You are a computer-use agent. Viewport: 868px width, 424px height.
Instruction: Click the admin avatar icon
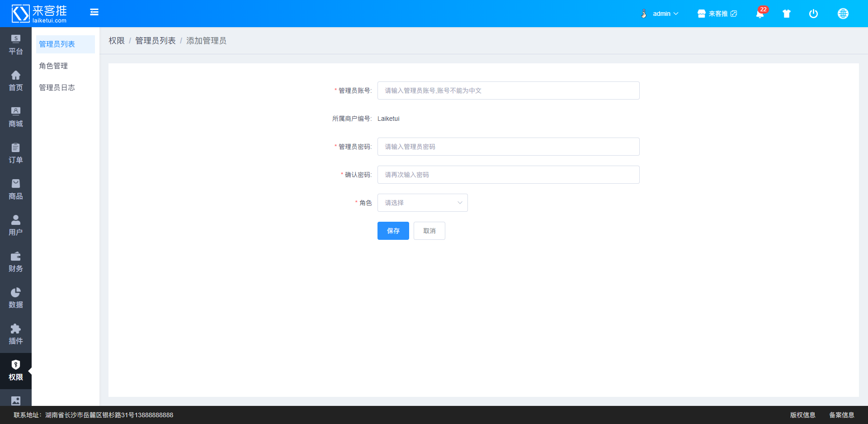pos(644,14)
